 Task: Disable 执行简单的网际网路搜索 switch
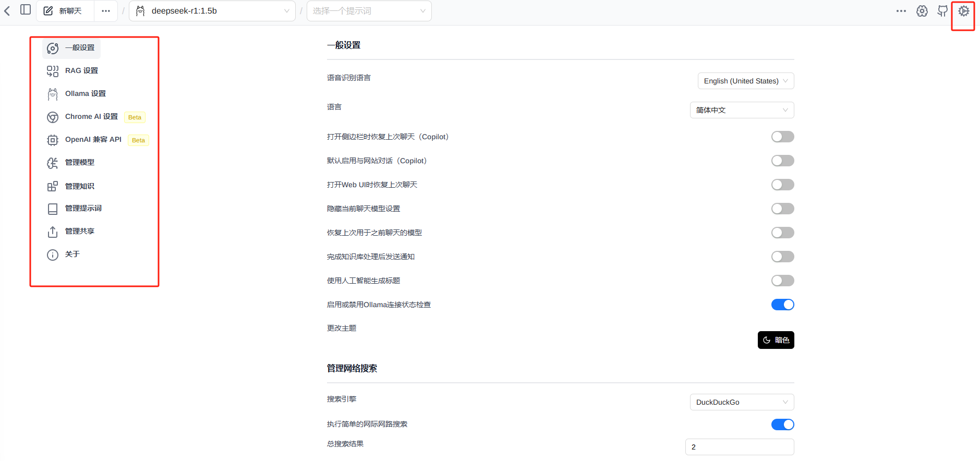pos(782,424)
